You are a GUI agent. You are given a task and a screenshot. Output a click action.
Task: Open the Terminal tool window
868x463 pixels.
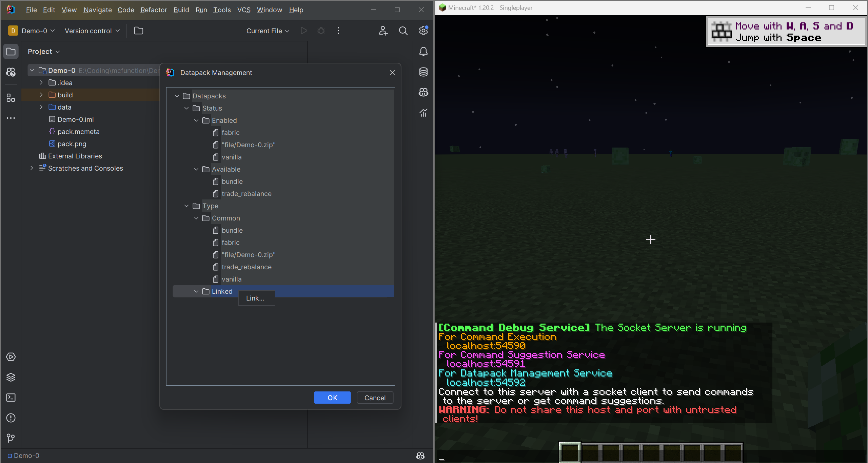click(x=11, y=398)
